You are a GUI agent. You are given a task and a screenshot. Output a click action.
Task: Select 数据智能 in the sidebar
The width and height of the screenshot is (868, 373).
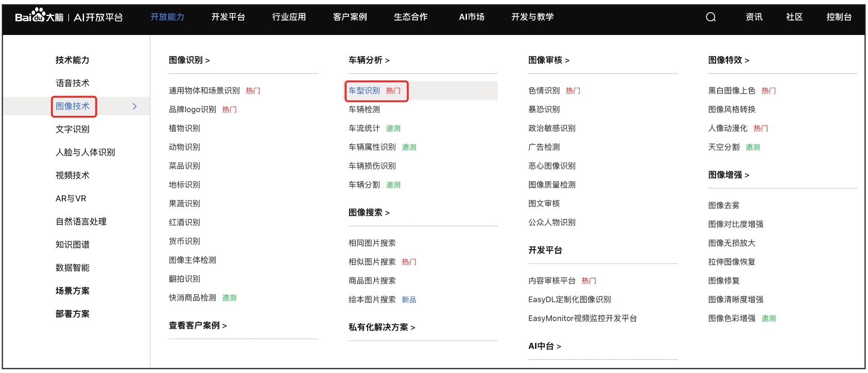[73, 268]
